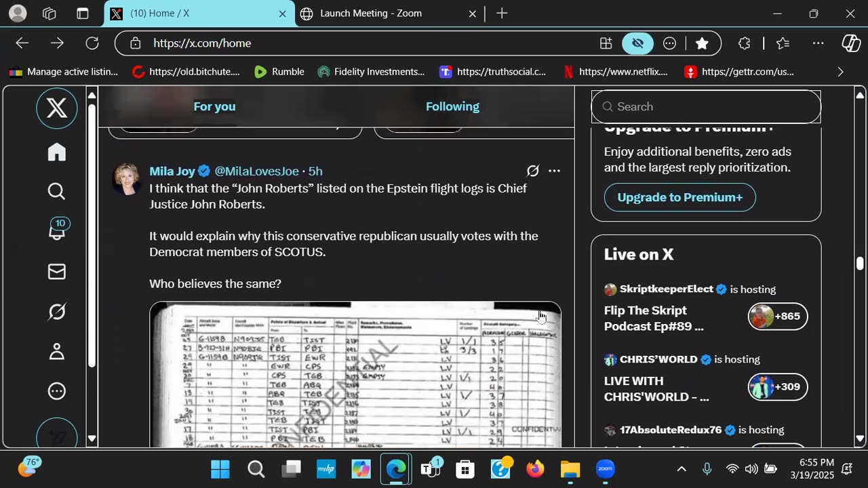Open the Epstein flight log image
The width and height of the screenshot is (868, 488).
(355, 374)
